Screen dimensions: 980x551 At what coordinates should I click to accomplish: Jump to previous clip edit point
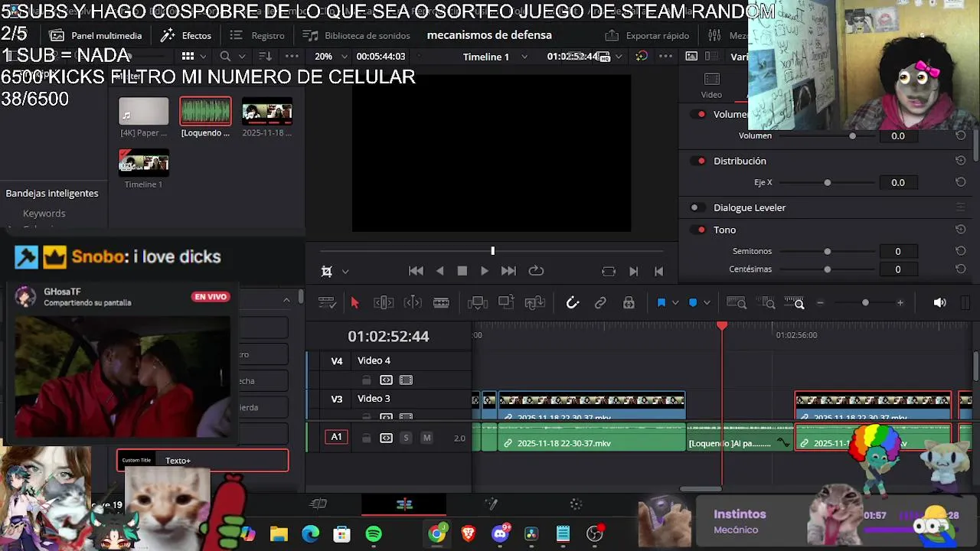pos(658,272)
